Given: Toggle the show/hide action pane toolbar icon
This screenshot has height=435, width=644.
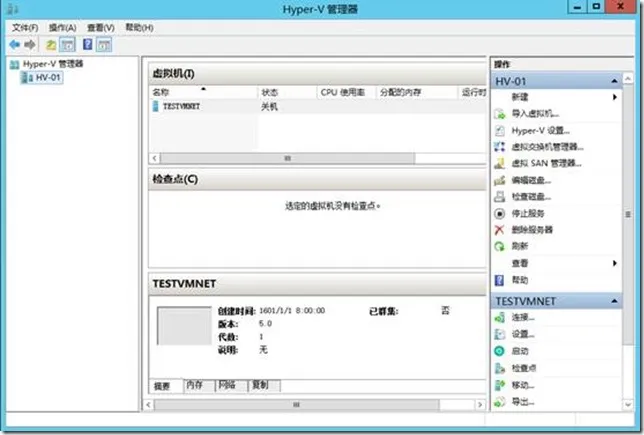Looking at the screenshot, I should point(104,44).
